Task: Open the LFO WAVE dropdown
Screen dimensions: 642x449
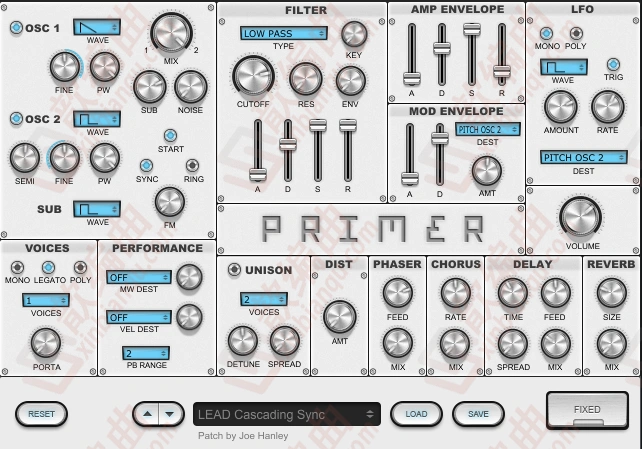Action: [x=564, y=67]
